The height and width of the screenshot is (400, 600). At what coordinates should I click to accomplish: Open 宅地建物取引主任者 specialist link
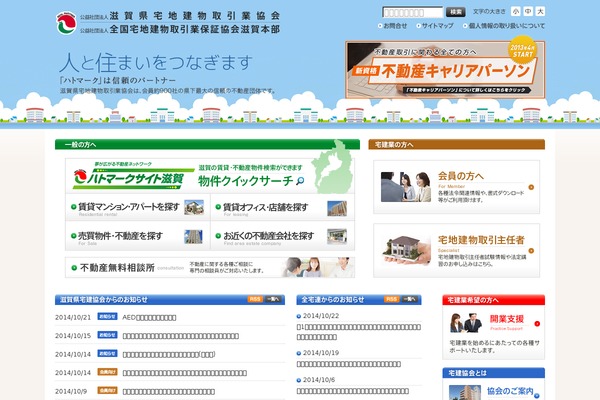tap(481, 240)
